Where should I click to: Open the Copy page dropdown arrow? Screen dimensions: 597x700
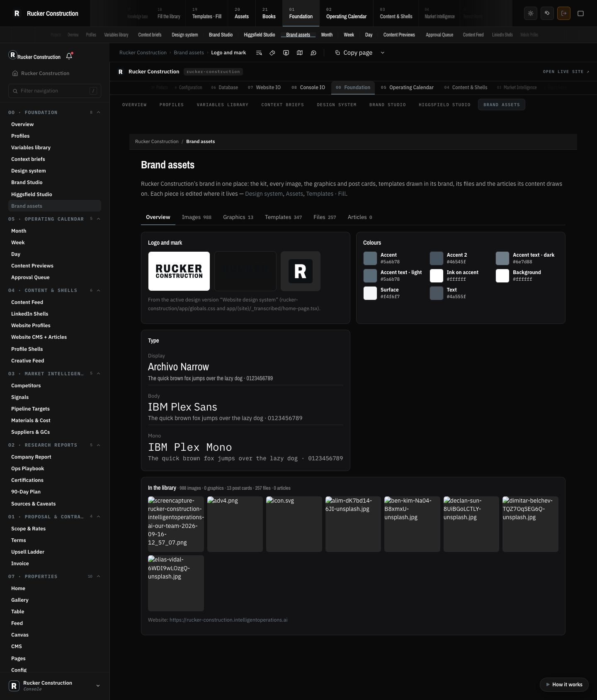pos(383,53)
